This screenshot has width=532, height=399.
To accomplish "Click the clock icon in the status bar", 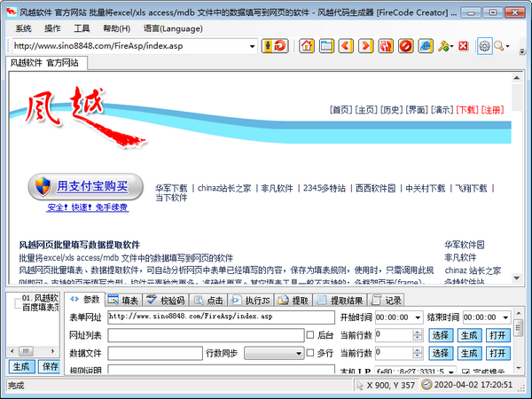I will click(x=426, y=385).
